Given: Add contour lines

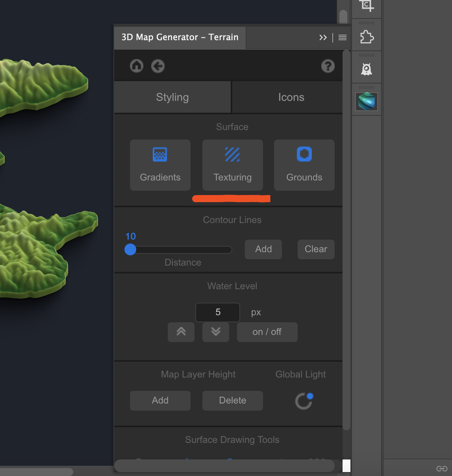Looking at the screenshot, I should tap(263, 249).
